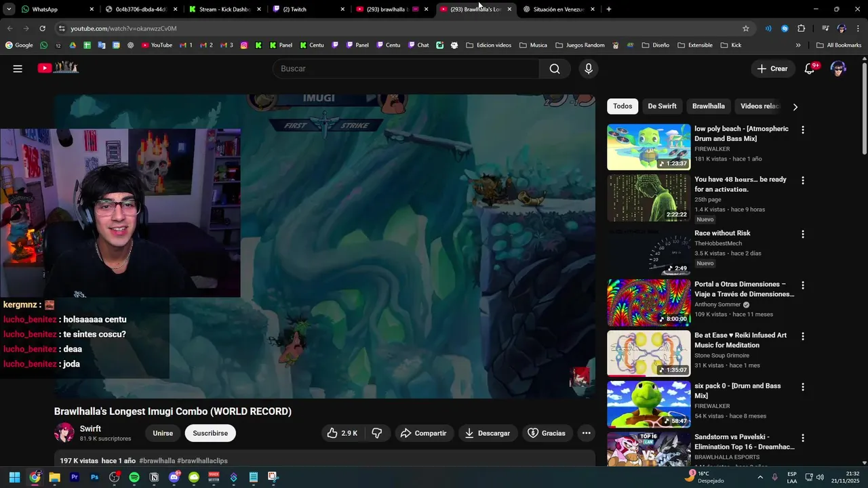Open the Swirft channel name link
868x488 pixels.
click(90, 428)
